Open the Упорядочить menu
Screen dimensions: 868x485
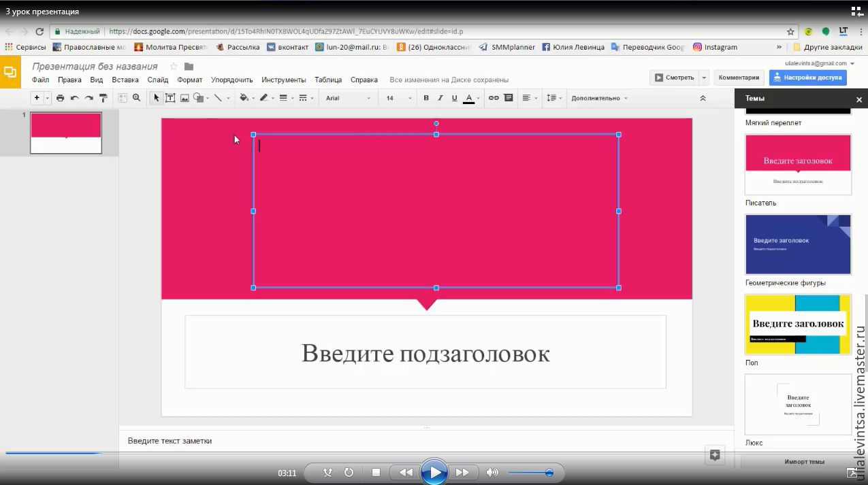pos(232,80)
